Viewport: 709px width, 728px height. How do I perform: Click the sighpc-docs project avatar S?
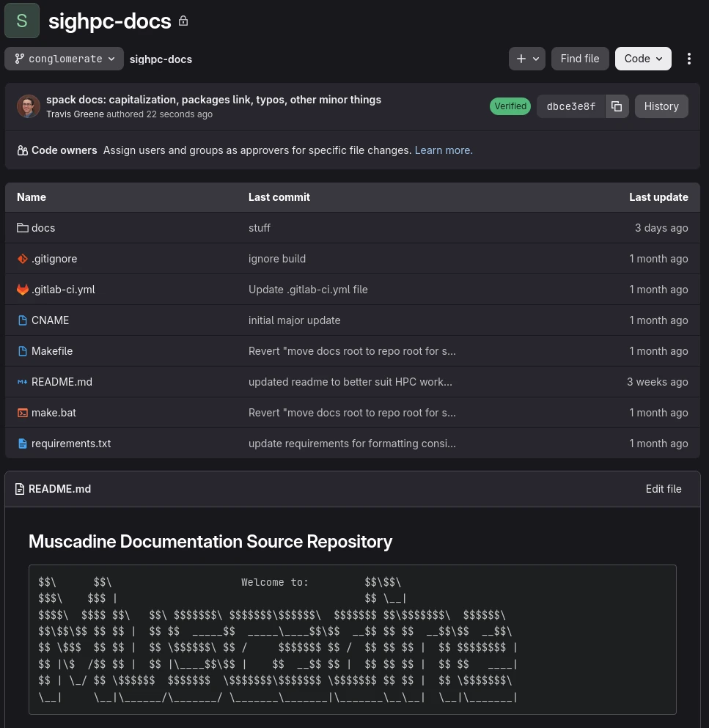pos(22,21)
